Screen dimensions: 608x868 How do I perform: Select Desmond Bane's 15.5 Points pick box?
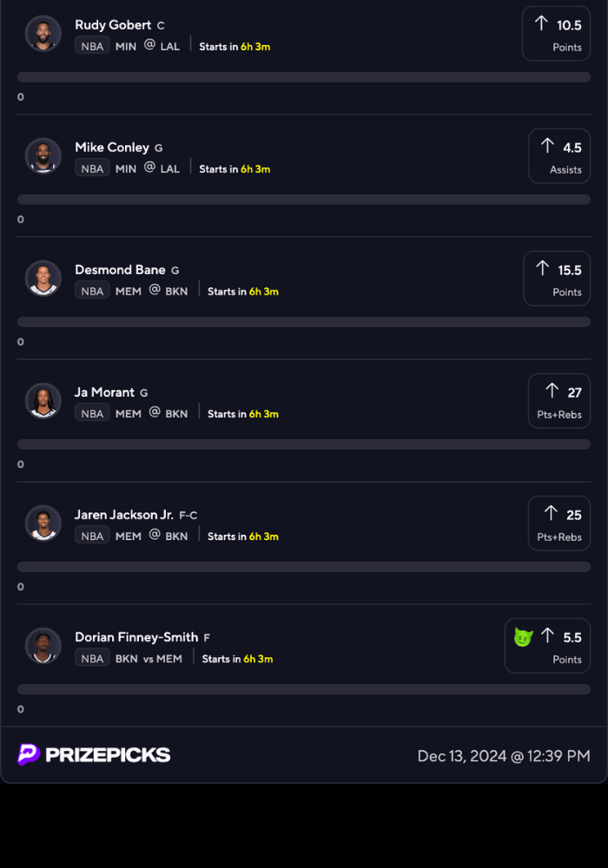click(x=556, y=279)
